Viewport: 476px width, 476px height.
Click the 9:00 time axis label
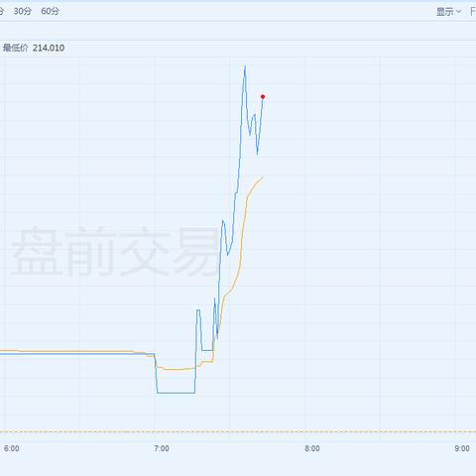[462, 448]
